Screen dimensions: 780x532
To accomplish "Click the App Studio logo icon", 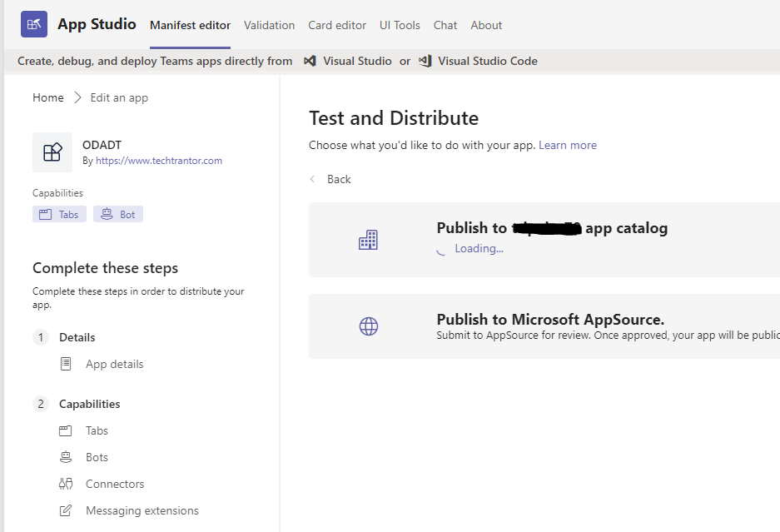I will (34, 25).
